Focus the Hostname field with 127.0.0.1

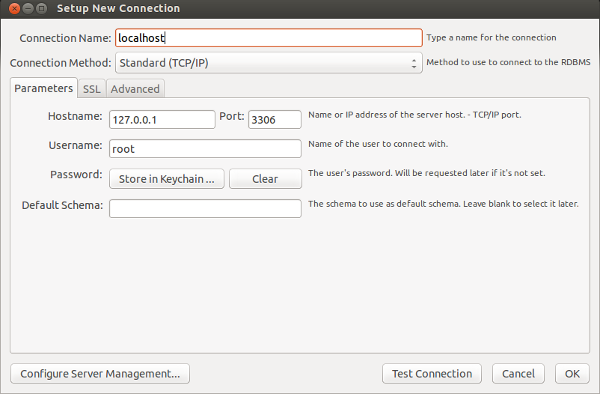tap(162, 120)
